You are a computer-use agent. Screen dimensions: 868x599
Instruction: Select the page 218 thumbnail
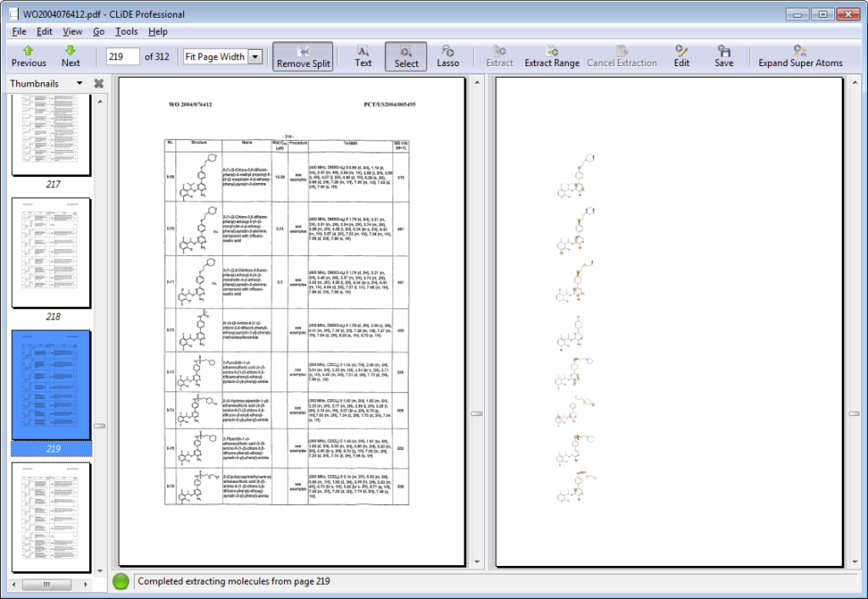point(51,252)
